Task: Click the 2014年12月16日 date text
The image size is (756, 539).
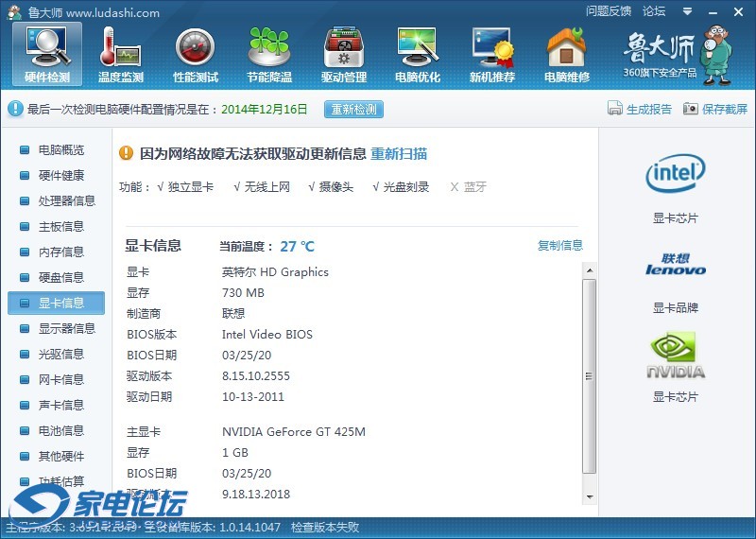Action: coord(265,109)
